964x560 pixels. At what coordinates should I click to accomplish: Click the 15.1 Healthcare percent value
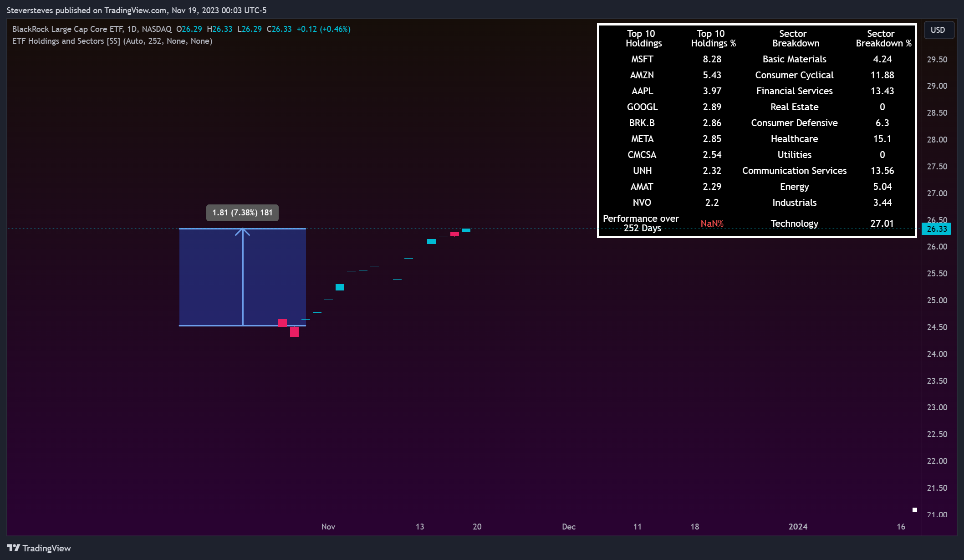point(882,139)
